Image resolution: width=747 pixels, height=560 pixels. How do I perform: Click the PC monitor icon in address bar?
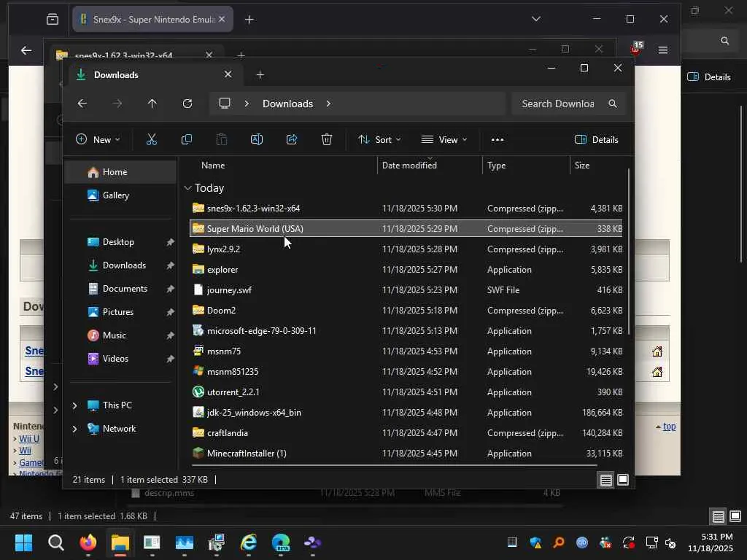[225, 104]
